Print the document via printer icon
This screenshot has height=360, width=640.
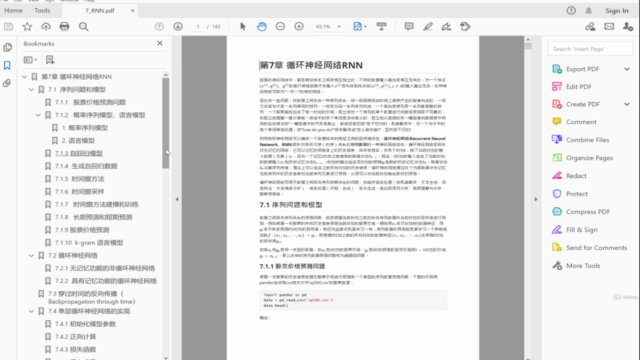coord(64,27)
